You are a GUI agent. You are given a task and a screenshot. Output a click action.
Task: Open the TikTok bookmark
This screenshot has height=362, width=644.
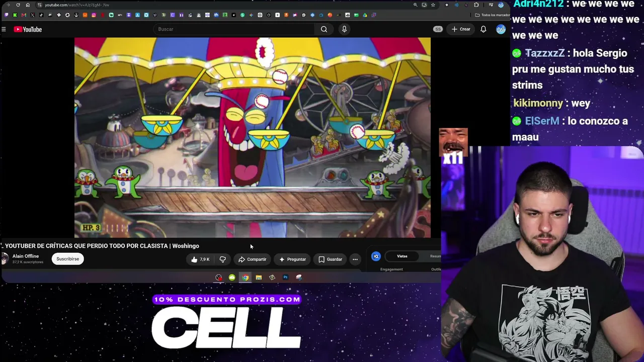click(x=41, y=15)
